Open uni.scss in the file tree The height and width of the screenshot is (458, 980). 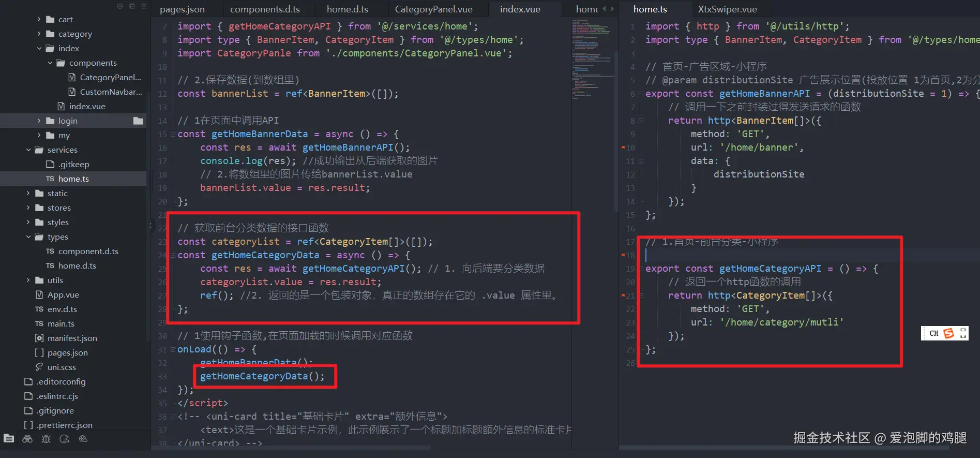pos(55,367)
